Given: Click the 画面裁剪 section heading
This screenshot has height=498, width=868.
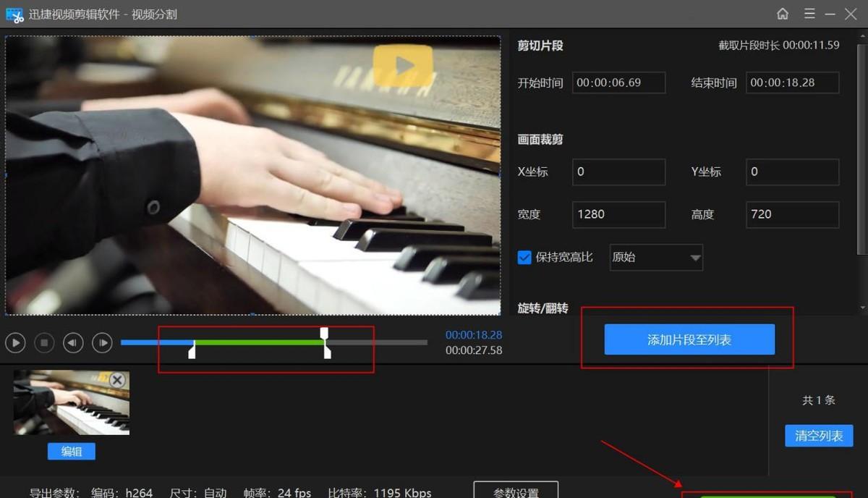Looking at the screenshot, I should click(540, 140).
